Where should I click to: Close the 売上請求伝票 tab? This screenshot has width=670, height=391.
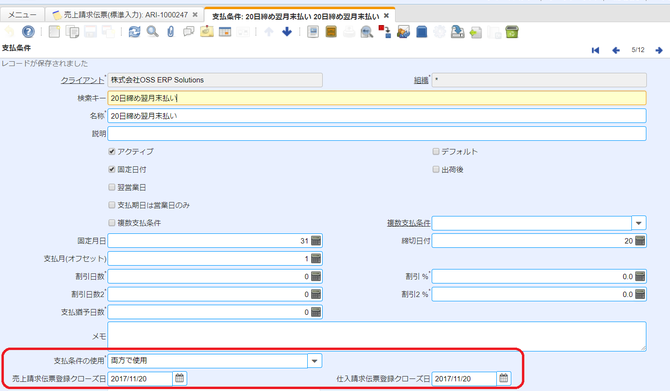point(195,15)
